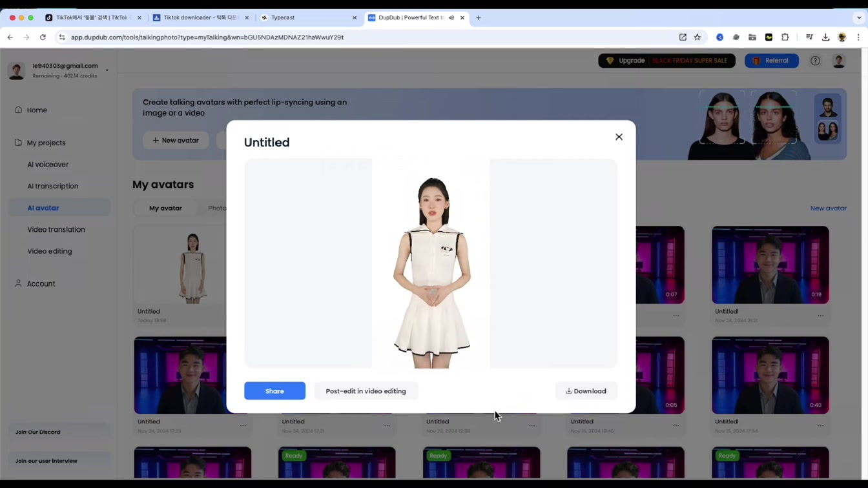
Task: Open Video editing in the sidebar
Action: [x=50, y=251]
